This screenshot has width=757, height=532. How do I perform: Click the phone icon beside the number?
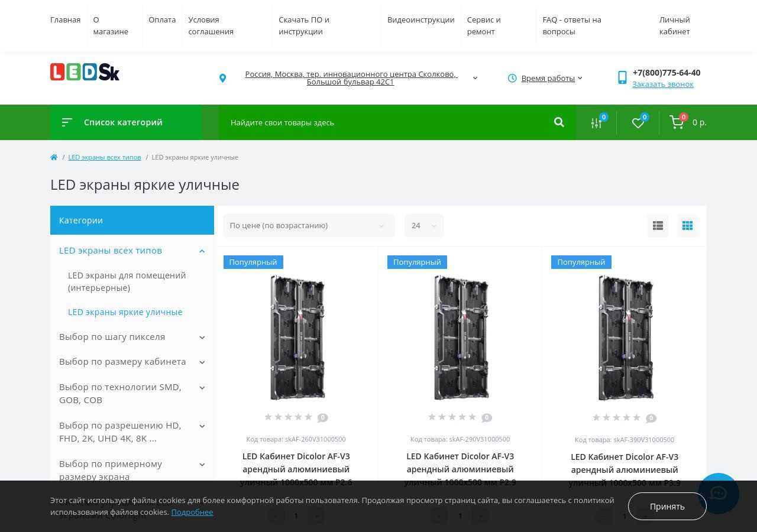coord(622,77)
